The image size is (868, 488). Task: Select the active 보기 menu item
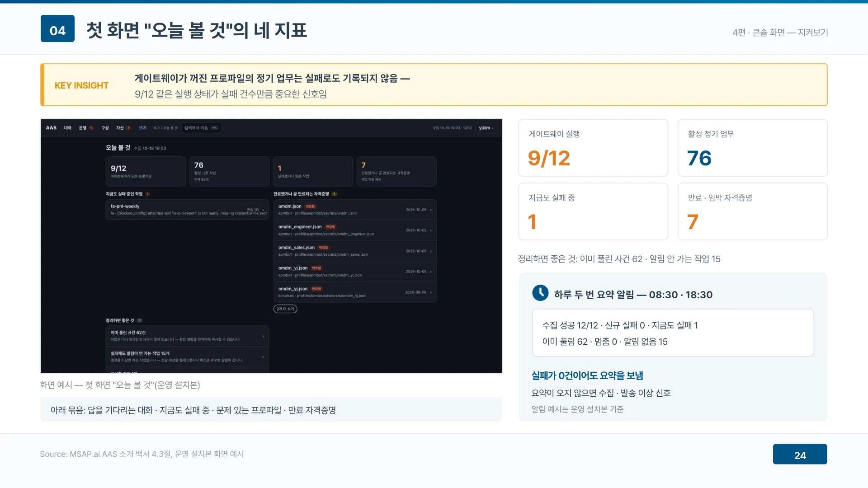pyautogui.click(x=143, y=128)
